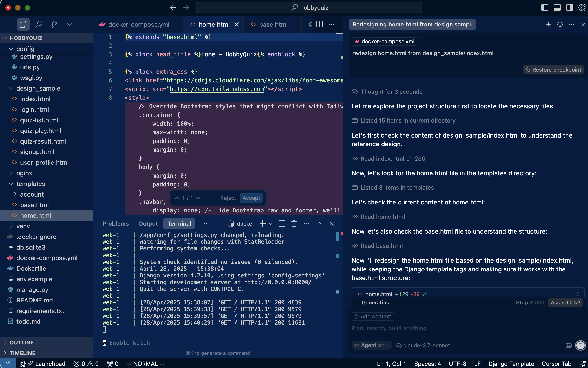Attach an image to chat
The image size is (588, 368).
pyautogui.click(x=568, y=345)
